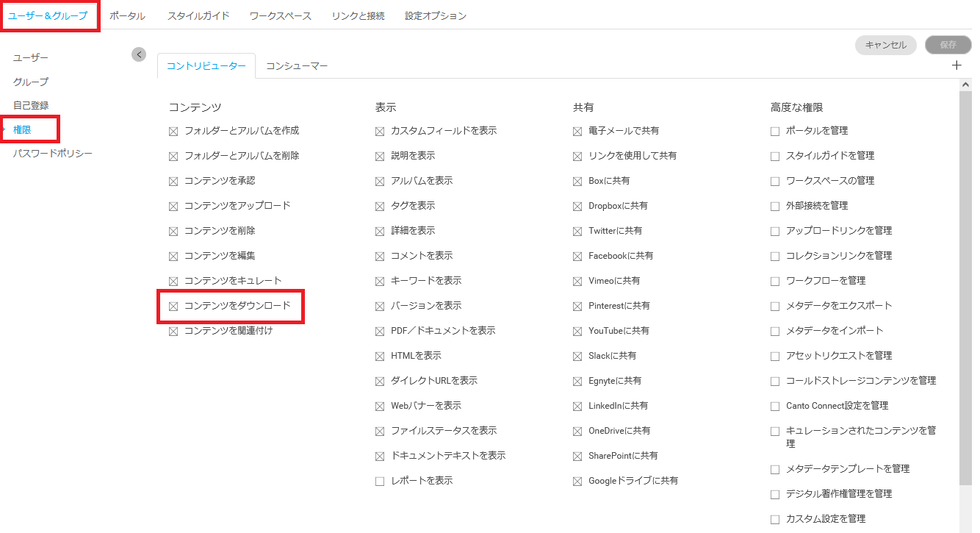
Task: Enable ポータルを管理 permission checkbox
Action: 775,131
